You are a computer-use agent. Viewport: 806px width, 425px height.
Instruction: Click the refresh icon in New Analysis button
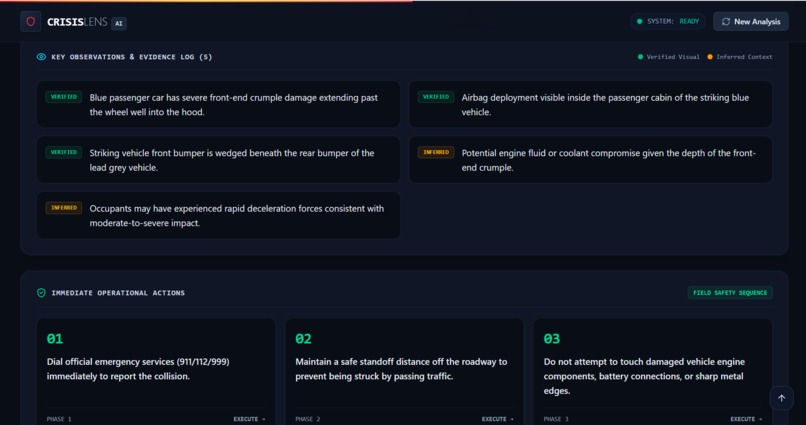[726, 22]
